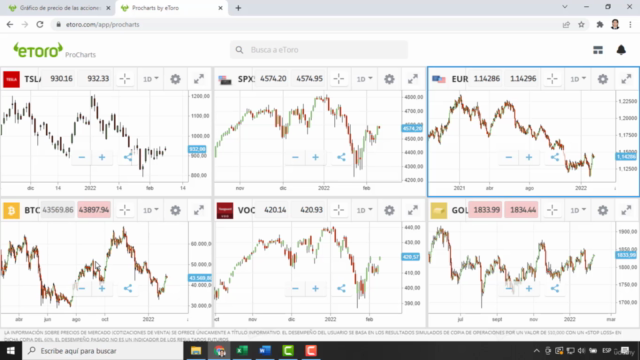Image resolution: width=640 pixels, height=360 pixels.
Task: Expand the BTC chart to fullscreen
Action: [x=199, y=210]
